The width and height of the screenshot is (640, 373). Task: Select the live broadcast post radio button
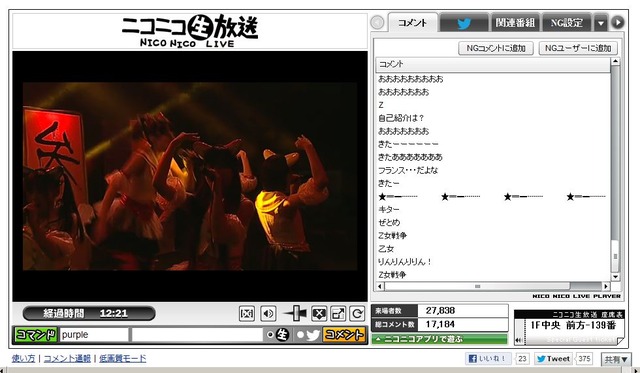(x=270, y=335)
